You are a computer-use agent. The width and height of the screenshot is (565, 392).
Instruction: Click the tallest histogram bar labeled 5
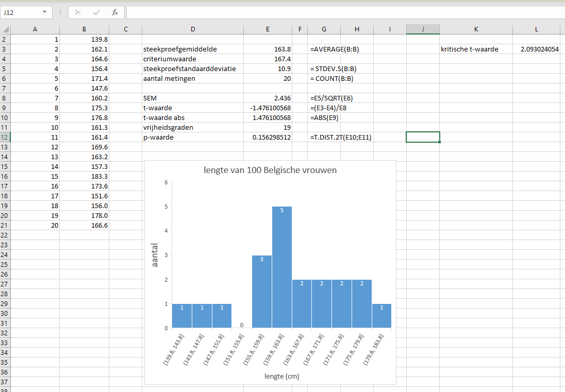click(282, 268)
